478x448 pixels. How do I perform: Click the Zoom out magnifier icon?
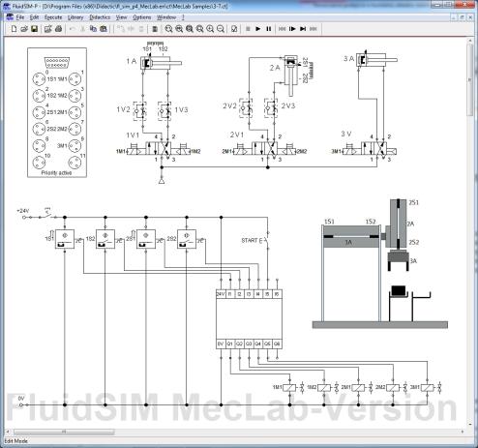click(x=221, y=29)
